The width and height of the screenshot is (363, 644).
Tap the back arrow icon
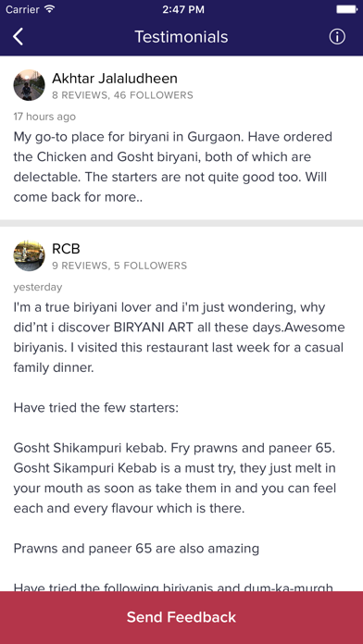pos(18,37)
